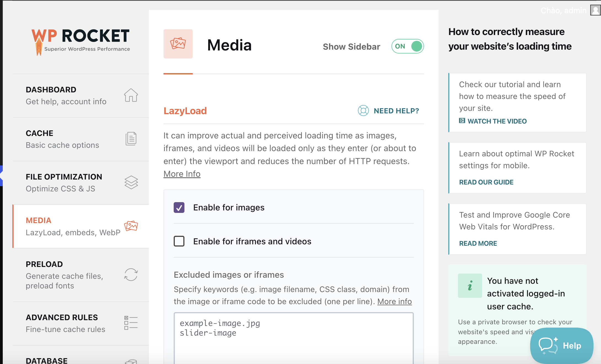
Task: Uncheck Enable for images checkbox
Action: pos(179,208)
